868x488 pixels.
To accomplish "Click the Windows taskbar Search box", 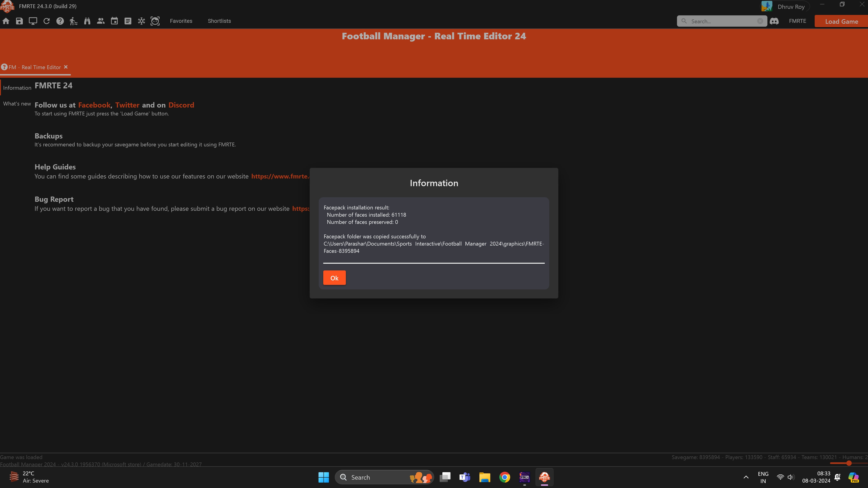I will pos(384,477).
